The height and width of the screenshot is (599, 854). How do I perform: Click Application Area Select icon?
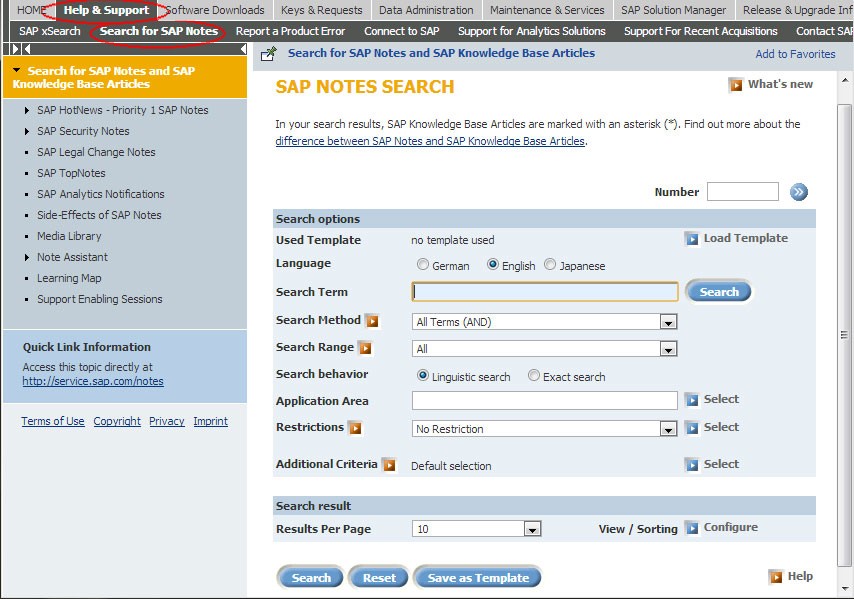692,400
